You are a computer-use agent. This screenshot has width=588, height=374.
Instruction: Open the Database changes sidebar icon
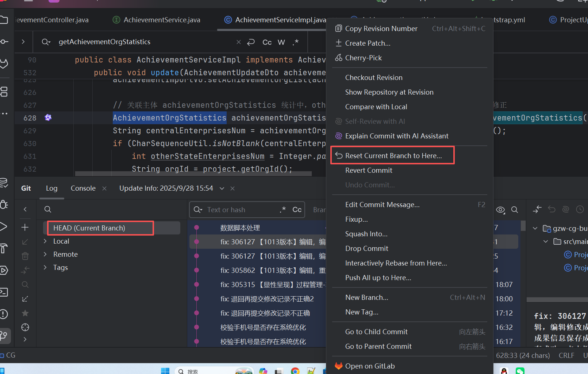(4, 183)
